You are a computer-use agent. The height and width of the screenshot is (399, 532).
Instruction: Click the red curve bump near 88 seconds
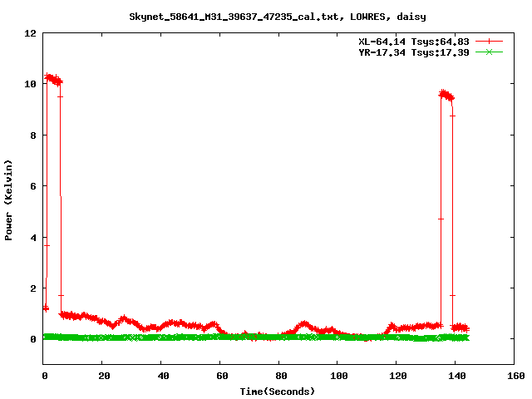point(304,325)
